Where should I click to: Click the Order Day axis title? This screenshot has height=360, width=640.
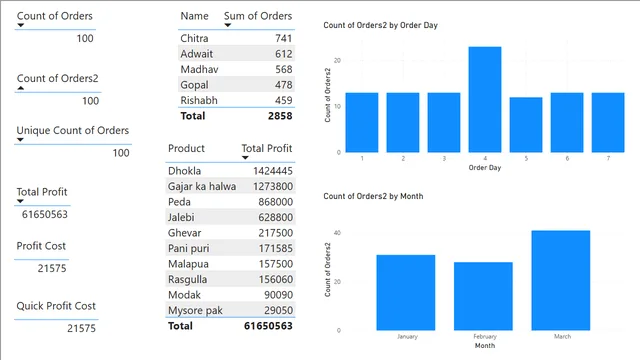pyautogui.click(x=485, y=167)
